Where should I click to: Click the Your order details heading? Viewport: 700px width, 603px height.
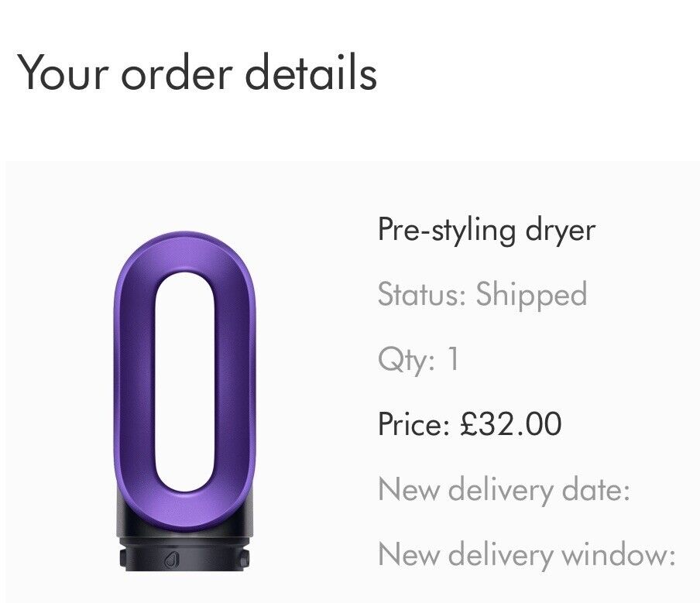pyautogui.click(x=197, y=72)
